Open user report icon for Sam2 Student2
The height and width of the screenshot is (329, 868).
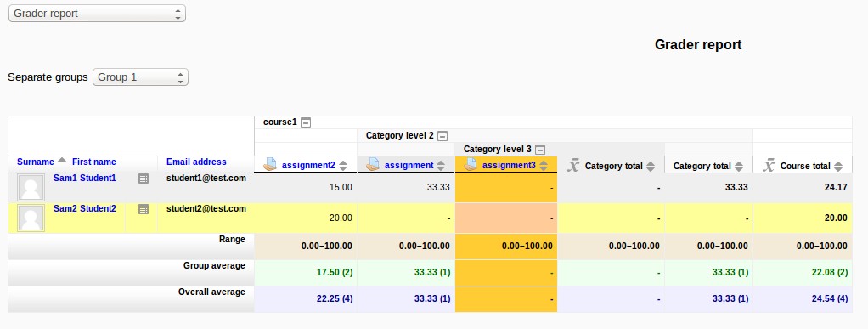144,209
